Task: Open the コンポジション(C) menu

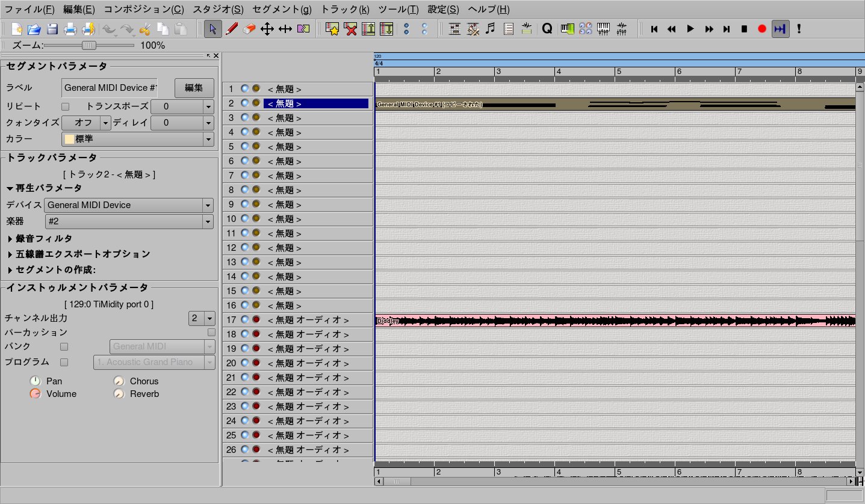Action: (x=144, y=10)
